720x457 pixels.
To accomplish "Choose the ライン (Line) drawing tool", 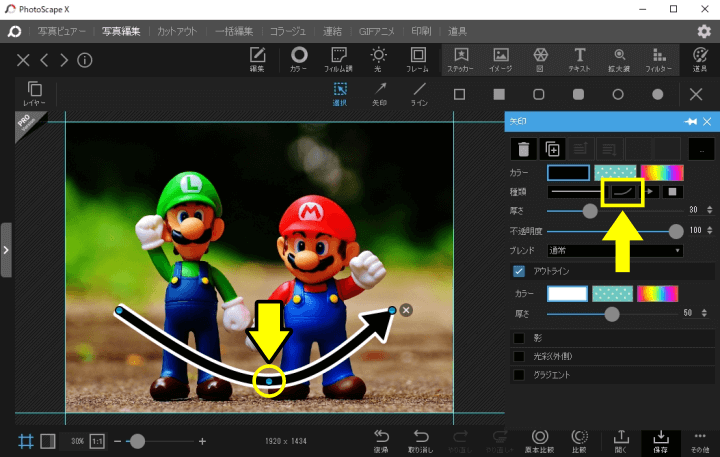I will 419,94.
